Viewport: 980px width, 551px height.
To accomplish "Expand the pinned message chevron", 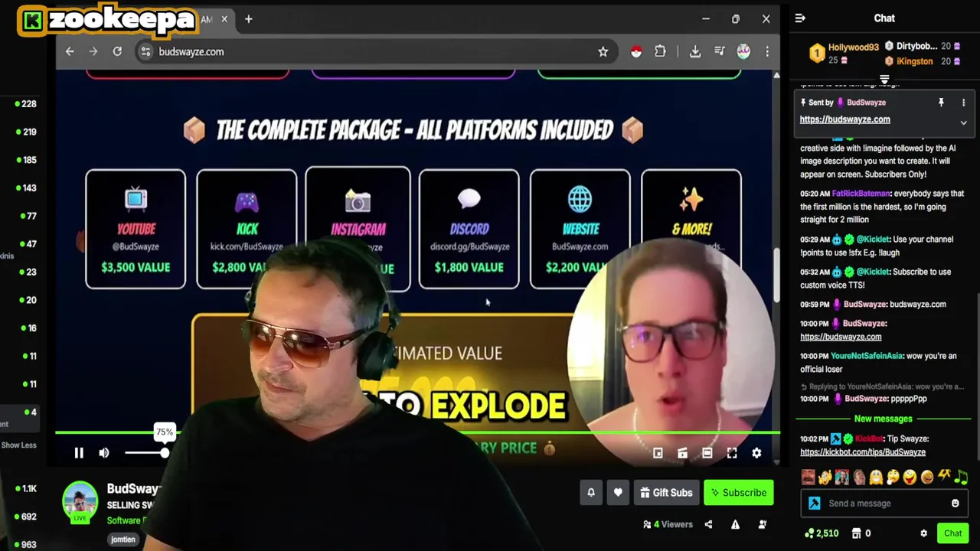I will pos(964,122).
